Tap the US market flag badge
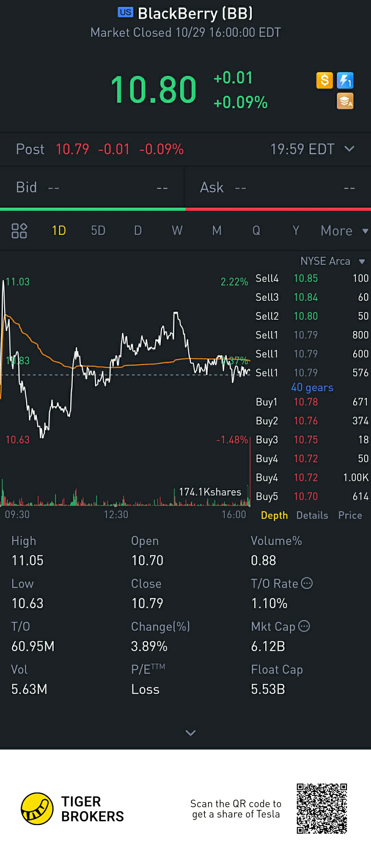Viewport: 371px width, 868px height. tap(125, 12)
